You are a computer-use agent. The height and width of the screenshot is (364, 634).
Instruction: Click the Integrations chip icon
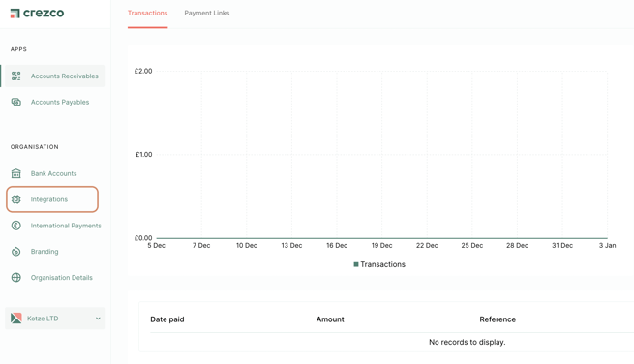pos(16,199)
